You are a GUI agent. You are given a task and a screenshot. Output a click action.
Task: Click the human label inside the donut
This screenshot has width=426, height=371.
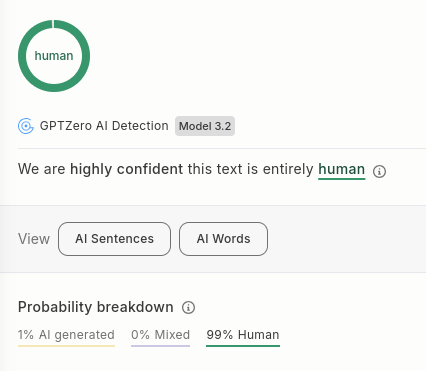point(54,56)
